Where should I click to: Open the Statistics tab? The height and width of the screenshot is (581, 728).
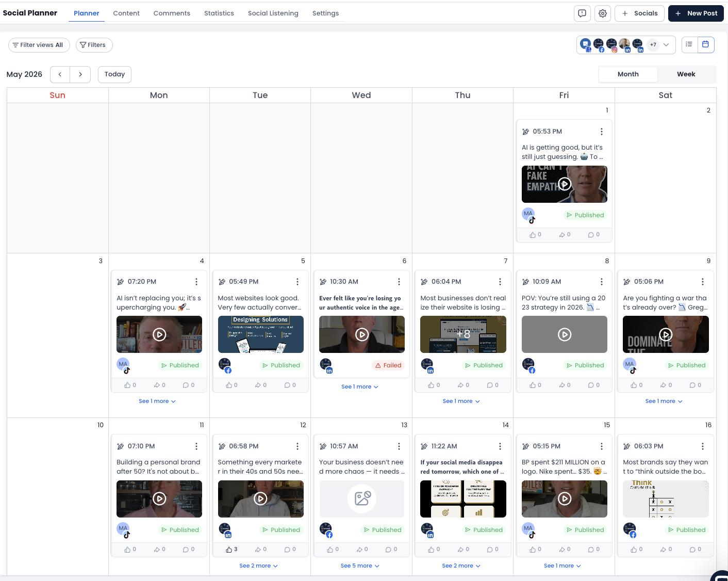219,13
